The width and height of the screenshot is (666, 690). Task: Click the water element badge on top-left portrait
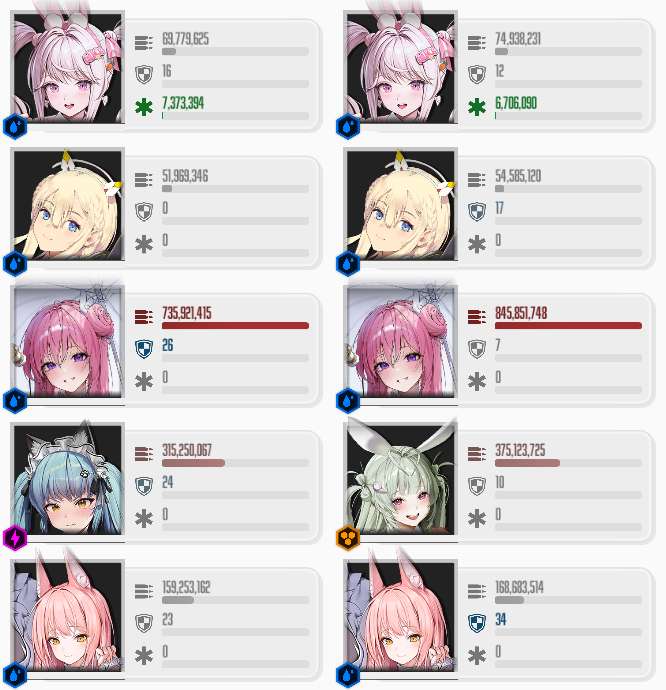(x=15, y=127)
